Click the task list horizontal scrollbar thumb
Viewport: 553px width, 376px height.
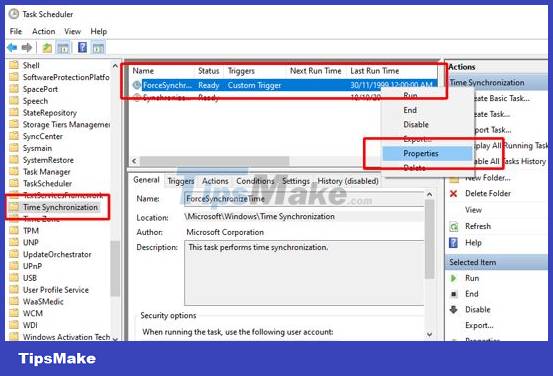[x=215, y=161]
